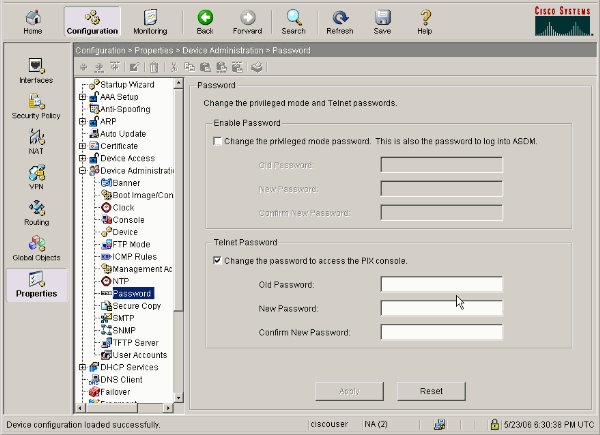Expand the AAA Setup node
600x435 pixels.
pos(82,97)
